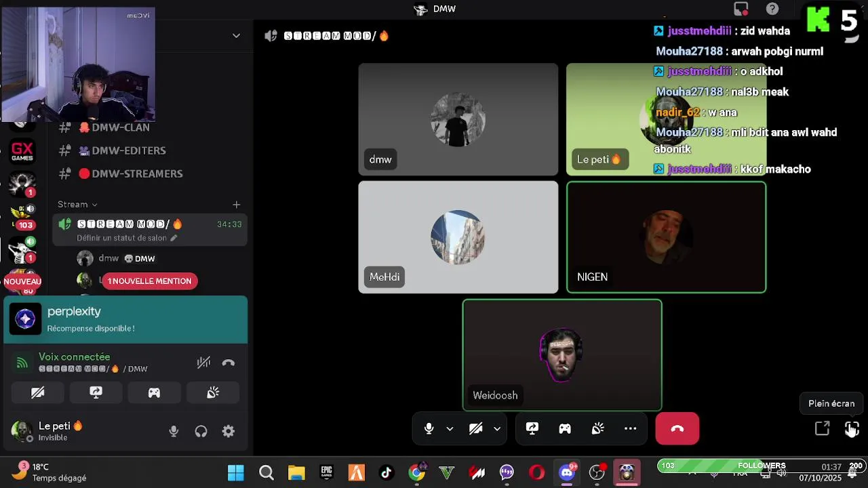Launch Epic Games from taskbar
The height and width of the screenshot is (488, 868).
(327, 472)
